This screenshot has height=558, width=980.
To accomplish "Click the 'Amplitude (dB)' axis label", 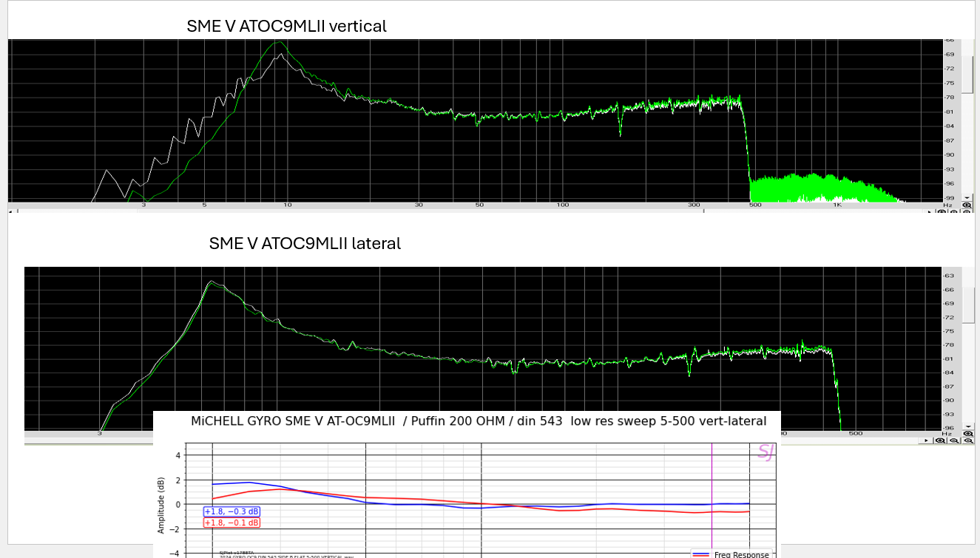I will pyautogui.click(x=161, y=506).
